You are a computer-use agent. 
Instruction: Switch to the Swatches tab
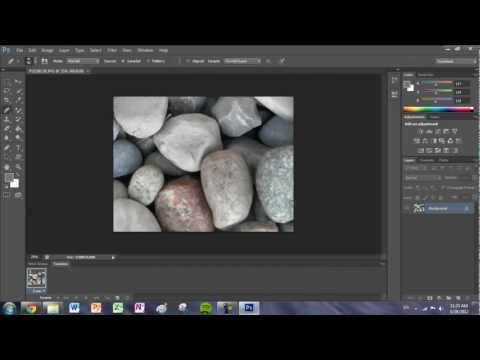[x=426, y=75]
